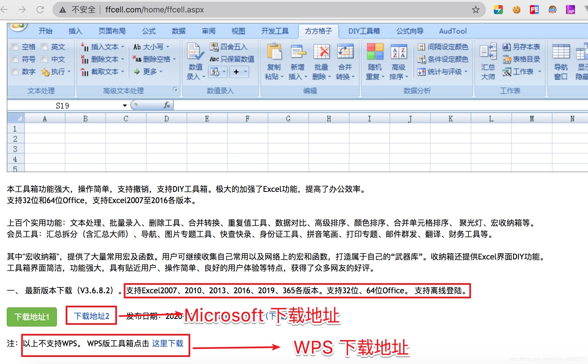Click the browser reload icon
Viewport: 588px width, 364px height.
pyautogui.click(x=40, y=10)
